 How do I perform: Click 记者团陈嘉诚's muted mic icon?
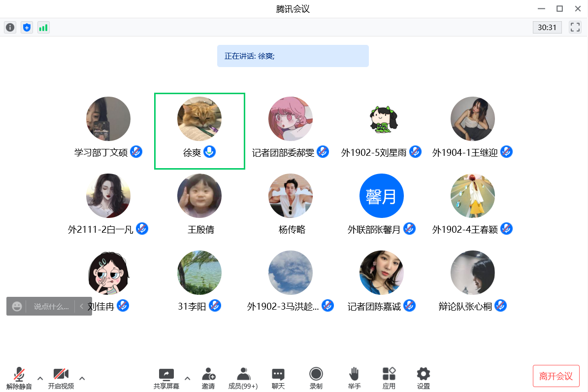pos(409,306)
